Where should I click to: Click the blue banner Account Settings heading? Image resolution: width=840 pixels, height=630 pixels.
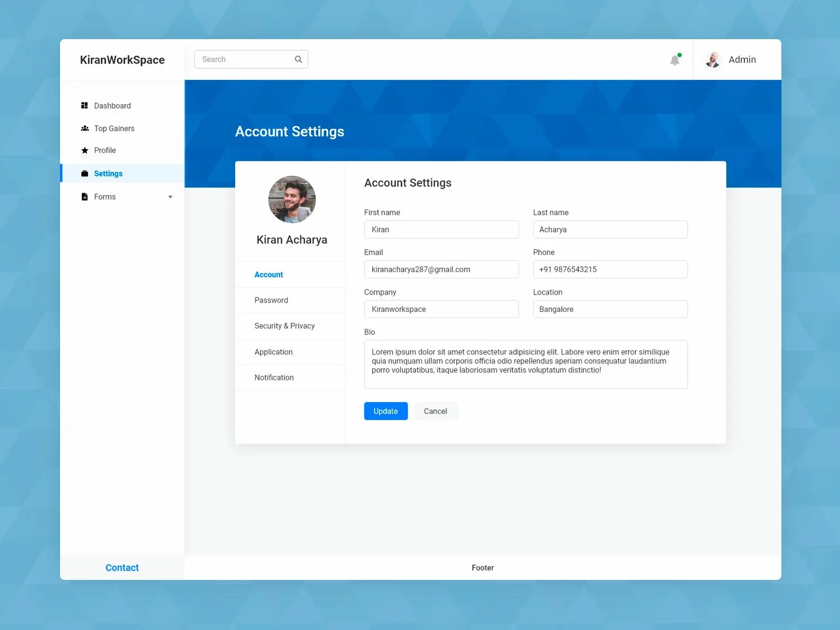(290, 132)
